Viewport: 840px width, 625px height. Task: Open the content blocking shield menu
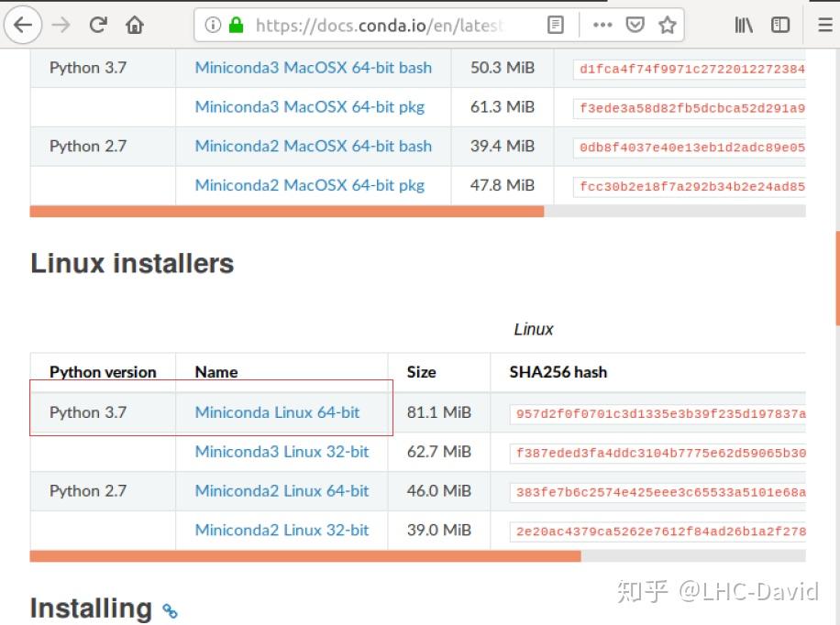coord(635,25)
